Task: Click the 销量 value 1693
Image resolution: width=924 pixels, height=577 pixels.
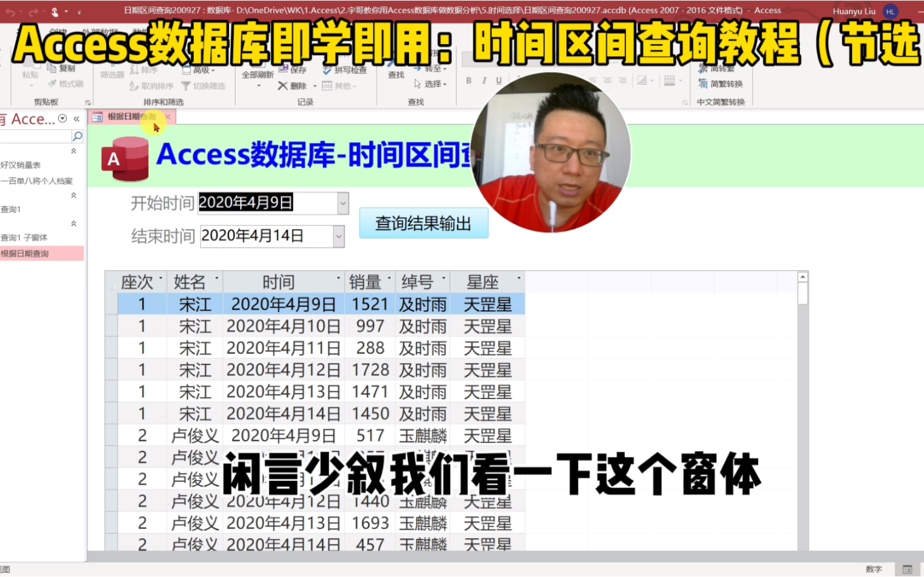Action: coord(371,523)
